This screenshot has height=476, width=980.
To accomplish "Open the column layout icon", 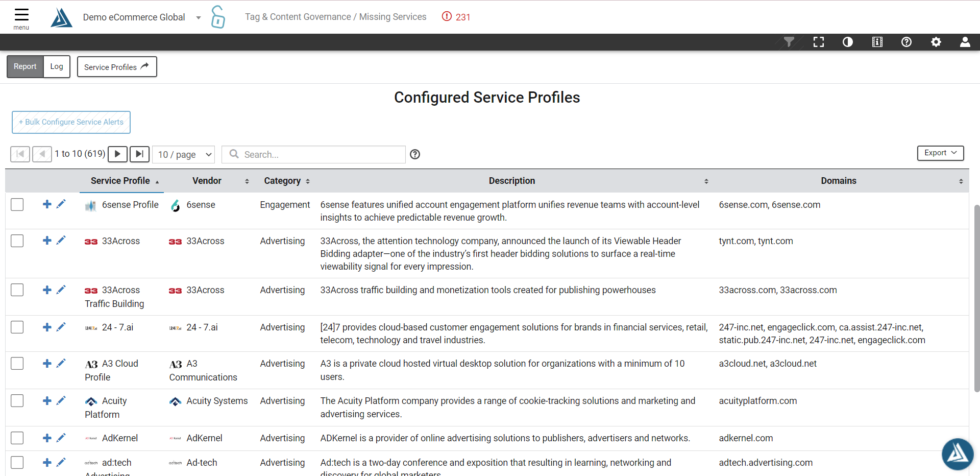I will point(877,42).
